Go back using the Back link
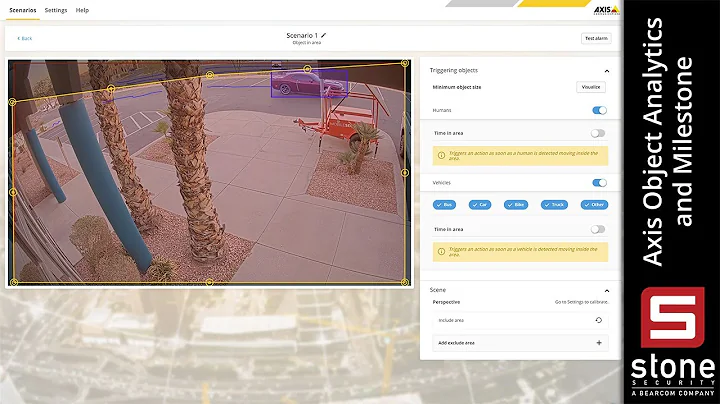This screenshot has width=720, height=404. coord(25,39)
